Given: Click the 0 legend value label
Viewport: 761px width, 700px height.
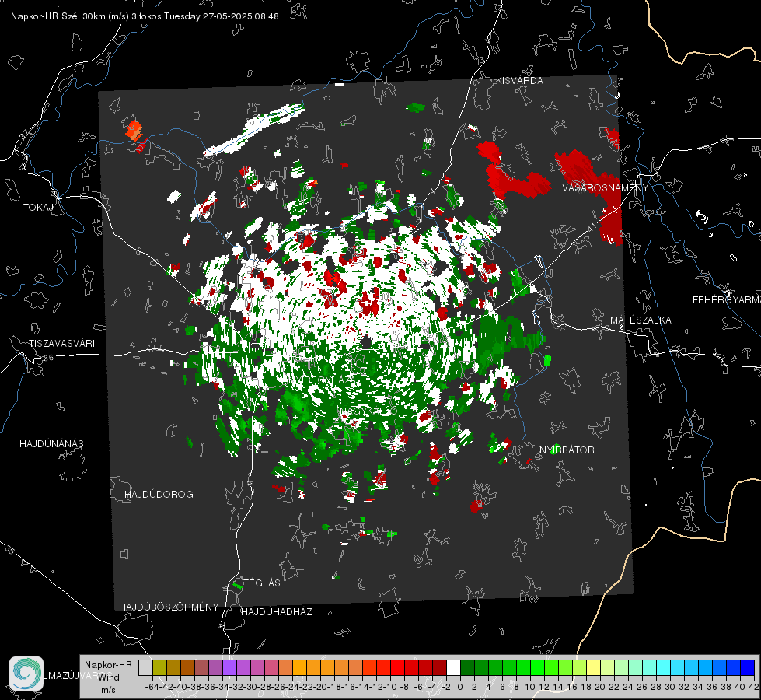Looking at the screenshot, I should coord(460,687).
